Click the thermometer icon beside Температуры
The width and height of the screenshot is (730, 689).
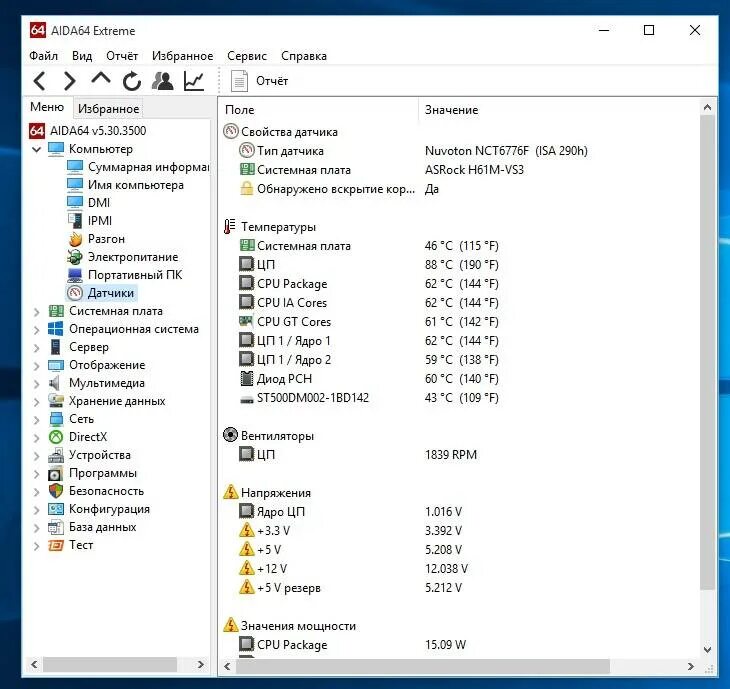click(230, 227)
